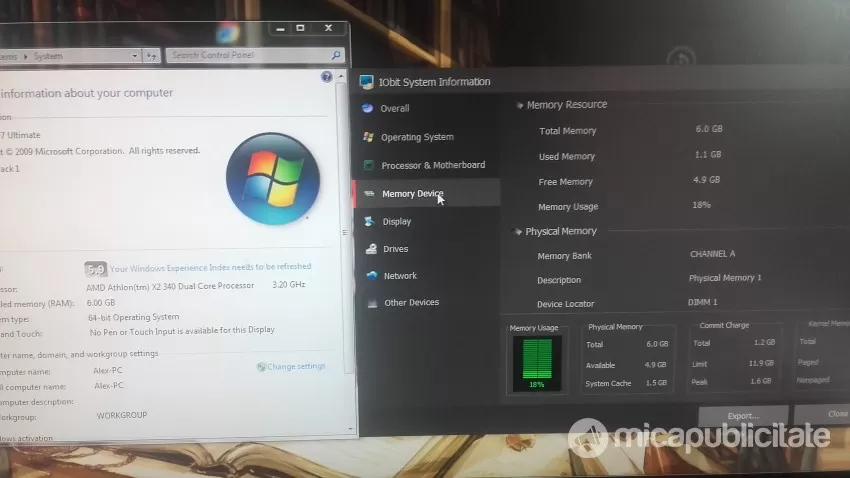Collapse the Physical Memory group

click(517, 232)
